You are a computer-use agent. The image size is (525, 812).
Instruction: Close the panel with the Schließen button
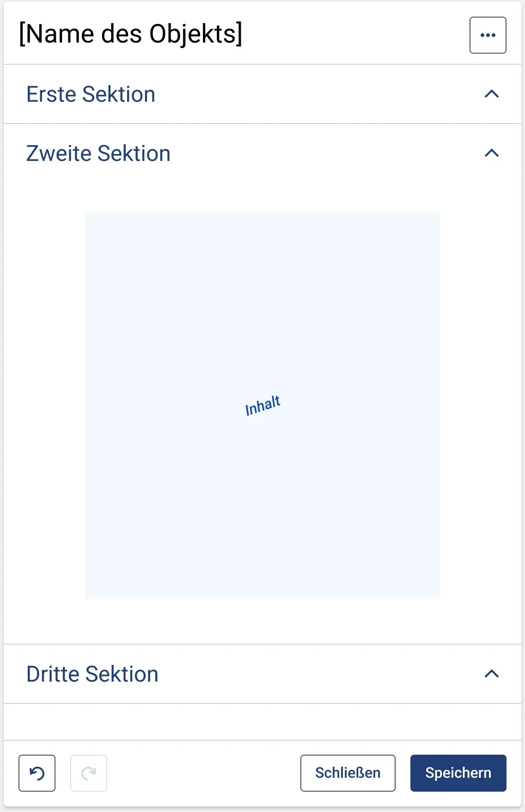click(x=348, y=773)
